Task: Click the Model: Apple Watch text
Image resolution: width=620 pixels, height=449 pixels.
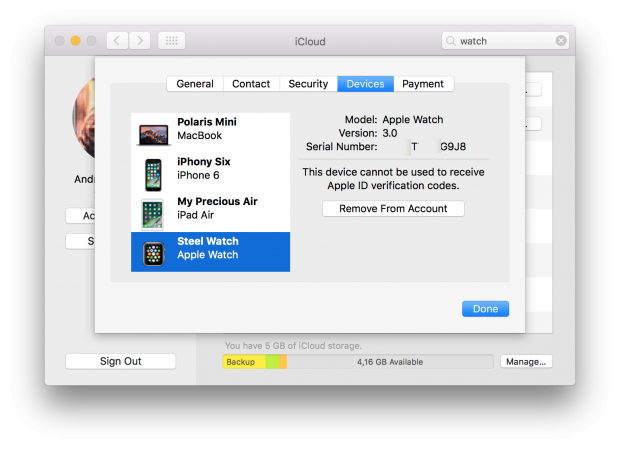Action: click(394, 120)
